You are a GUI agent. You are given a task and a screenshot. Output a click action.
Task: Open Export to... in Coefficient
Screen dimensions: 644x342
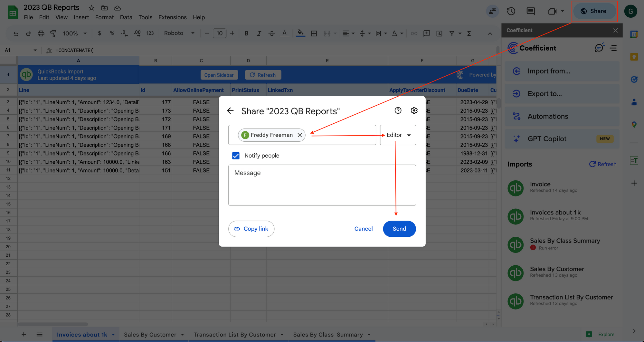click(x=562, y=94)
